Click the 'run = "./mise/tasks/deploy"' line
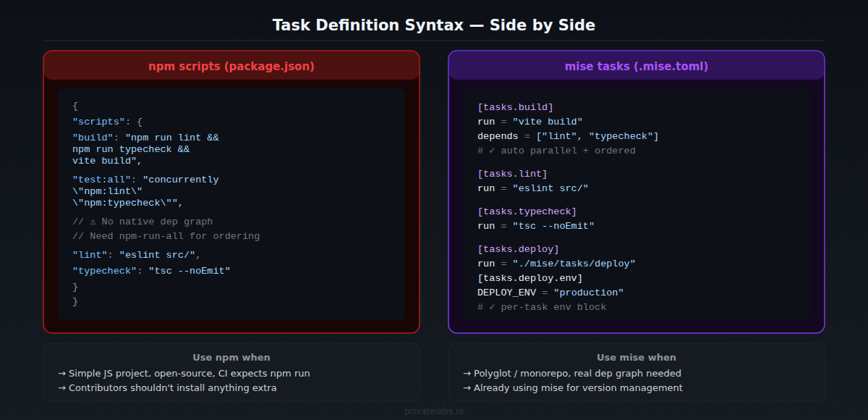The image size is (868, 420). coord(556,264)
